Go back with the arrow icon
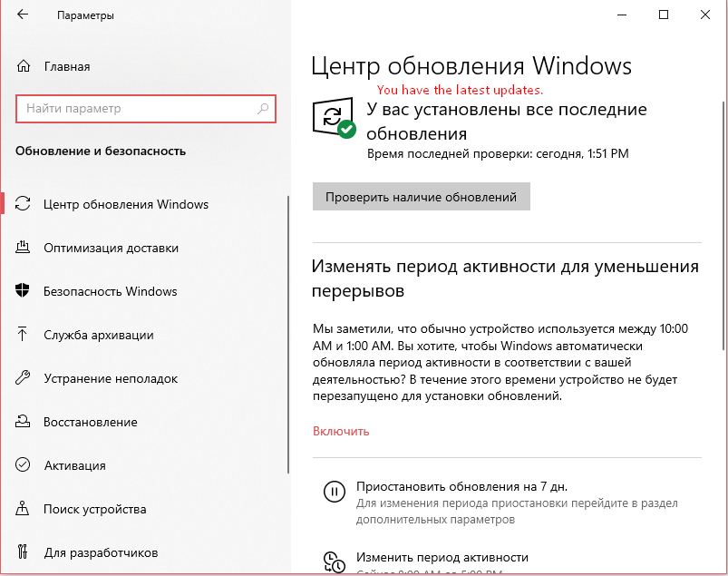This screenshot has height=576, width=728. click(x=23, y=15)
